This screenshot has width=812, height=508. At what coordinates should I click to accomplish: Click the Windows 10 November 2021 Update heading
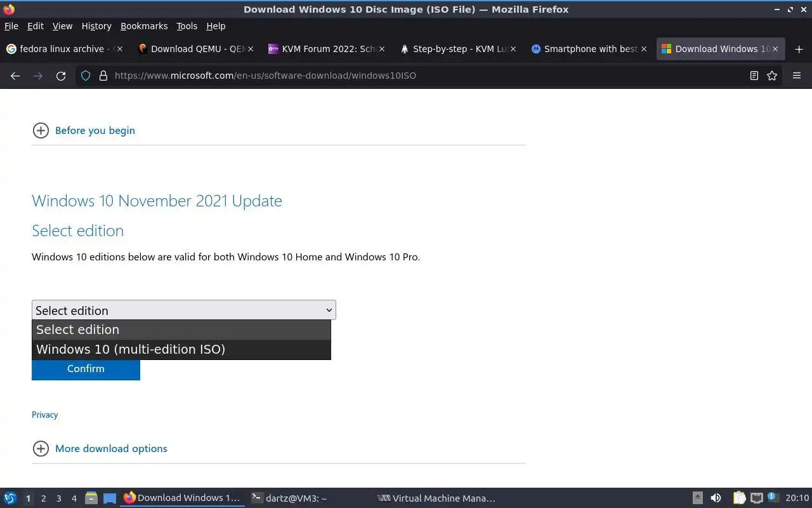tap(157, 201)
